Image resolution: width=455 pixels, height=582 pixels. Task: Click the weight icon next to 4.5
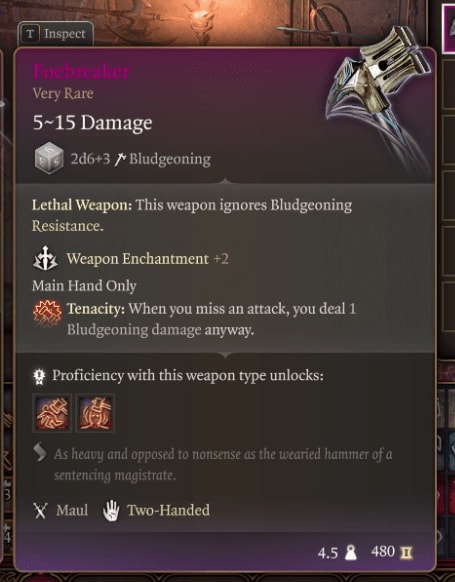click(x=351, y=553)
